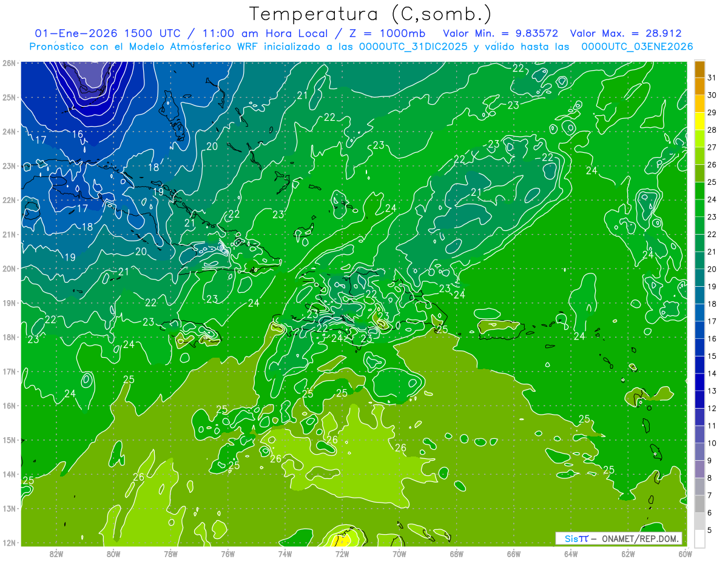The height and width of the screenshot is (562, 728).
Task: Click the 82W longitude axis label
Action: click(56, 554)
